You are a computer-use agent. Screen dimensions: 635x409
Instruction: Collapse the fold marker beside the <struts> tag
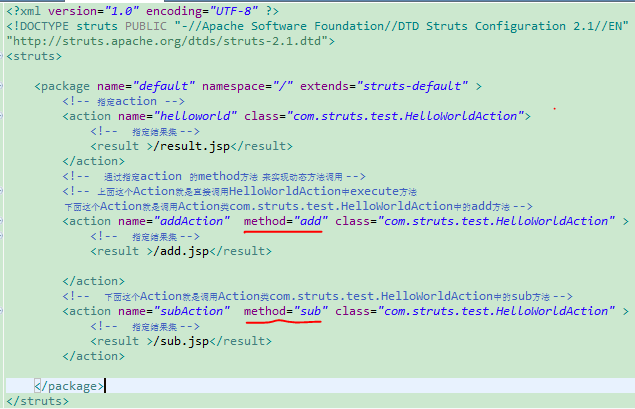[1, 56]
